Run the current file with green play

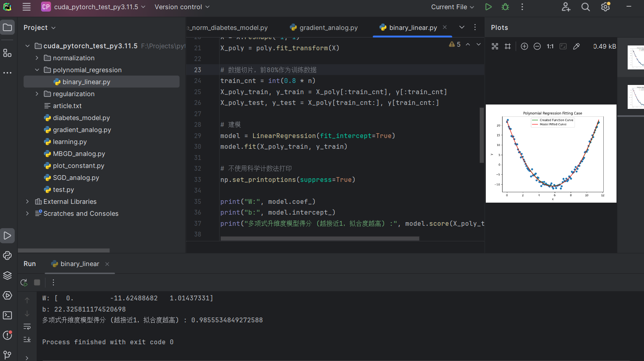[488, 7]
